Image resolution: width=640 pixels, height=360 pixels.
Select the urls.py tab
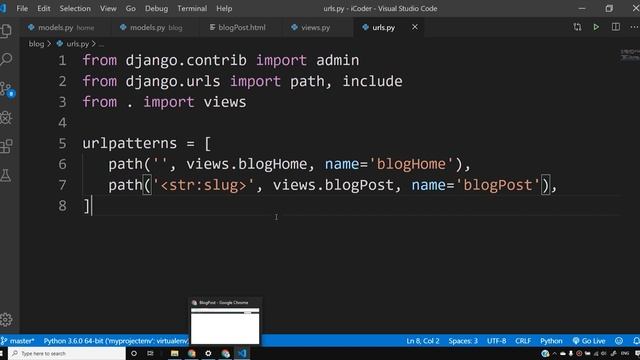(x=383, y=27)
